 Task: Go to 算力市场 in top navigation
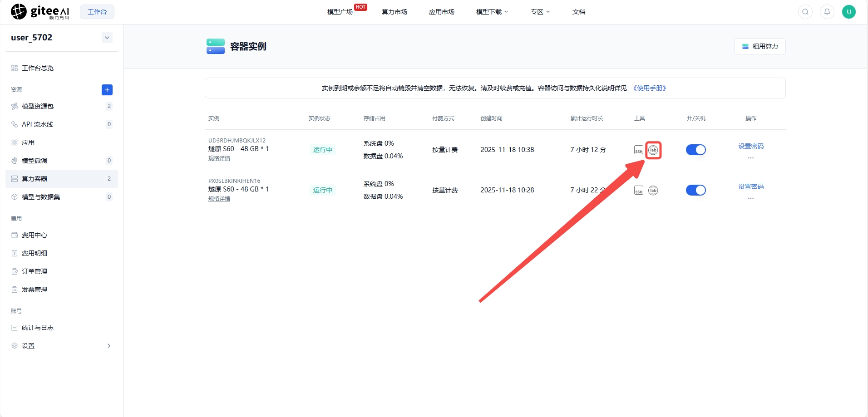click(x=395, y=12)
